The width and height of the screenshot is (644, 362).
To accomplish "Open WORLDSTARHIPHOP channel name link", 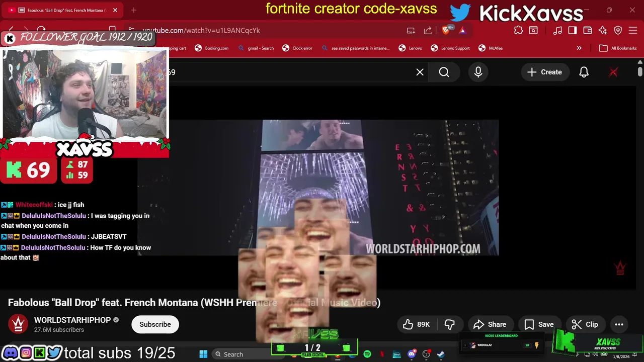I will coord(72,320).
